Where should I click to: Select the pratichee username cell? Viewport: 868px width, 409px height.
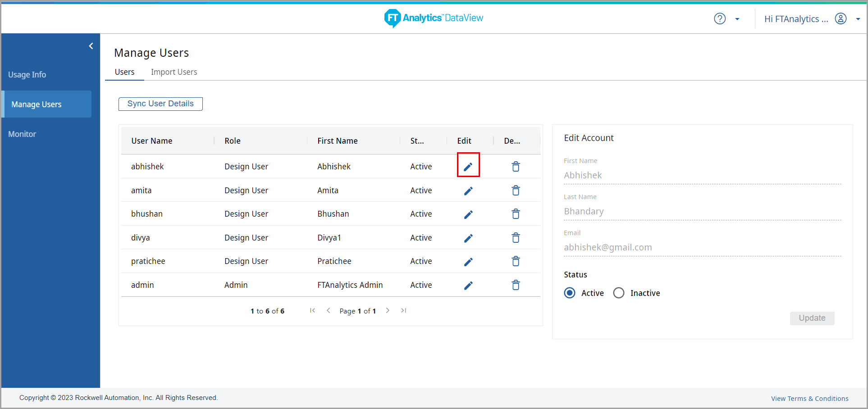(148, 261)
